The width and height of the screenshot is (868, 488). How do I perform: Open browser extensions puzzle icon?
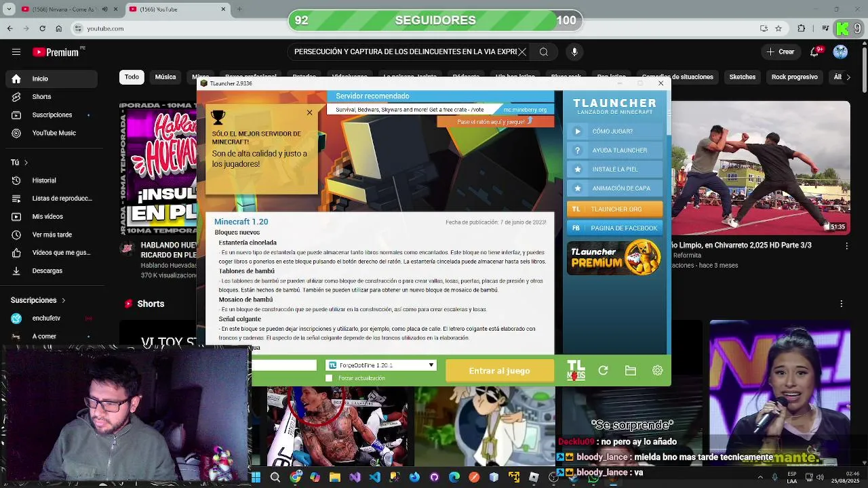pyautogui.click(x=802, y=28)
